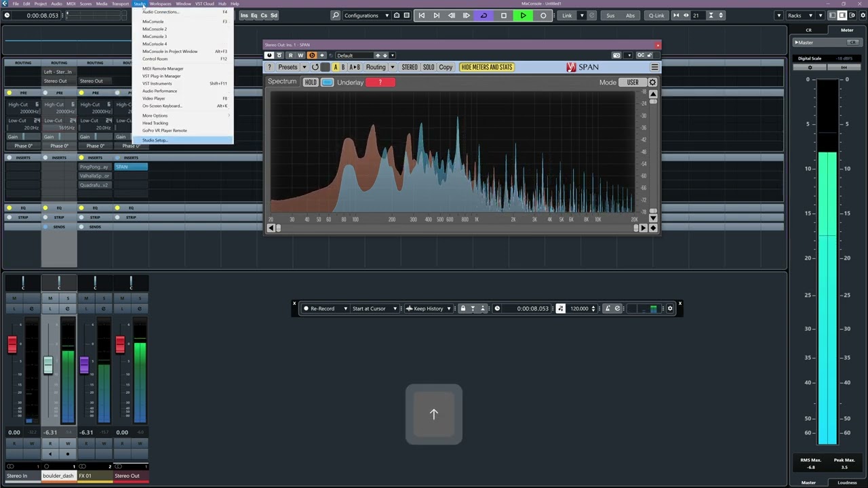Click the red Underlay selector
This screenshot has width=868, height=488.
(380, 82)
